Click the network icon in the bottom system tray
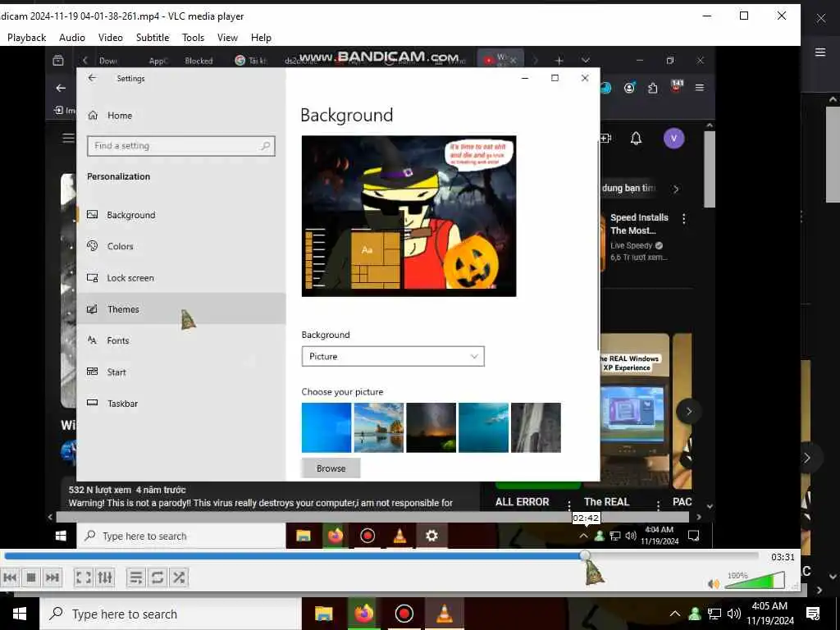The height and width of the screenshot is (630, 840). (714, 614)
